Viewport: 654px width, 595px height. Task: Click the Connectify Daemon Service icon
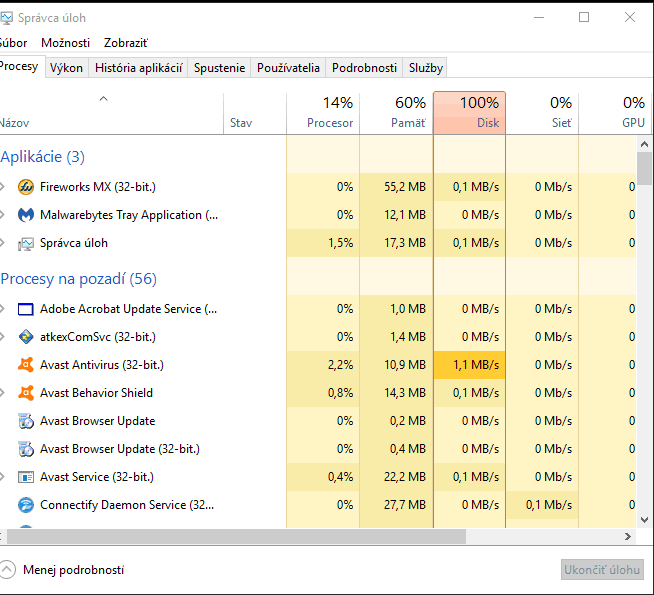pyautogui.click(x=26, y=505)
